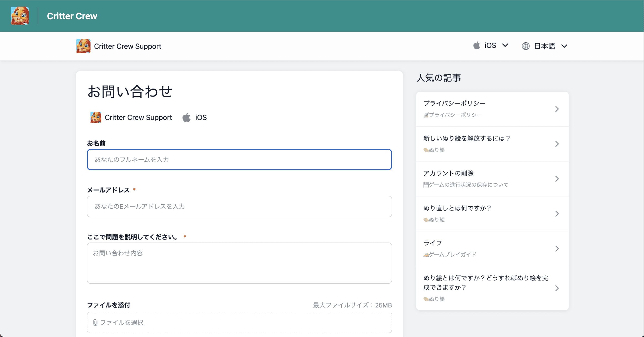This screenshot has height=337, width=644.
Task: Click the pencil icon under プライバシーポリシー
Action: 425,115
